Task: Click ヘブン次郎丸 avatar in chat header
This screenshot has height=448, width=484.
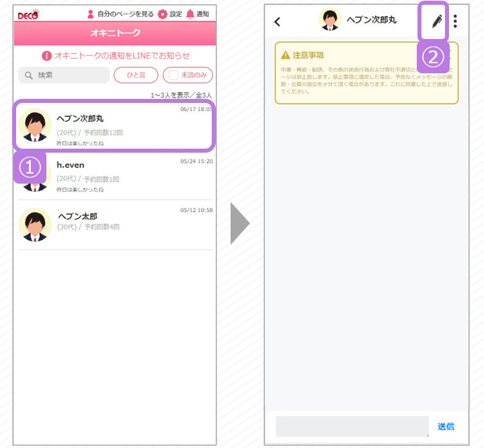Action: coord(329,20)
